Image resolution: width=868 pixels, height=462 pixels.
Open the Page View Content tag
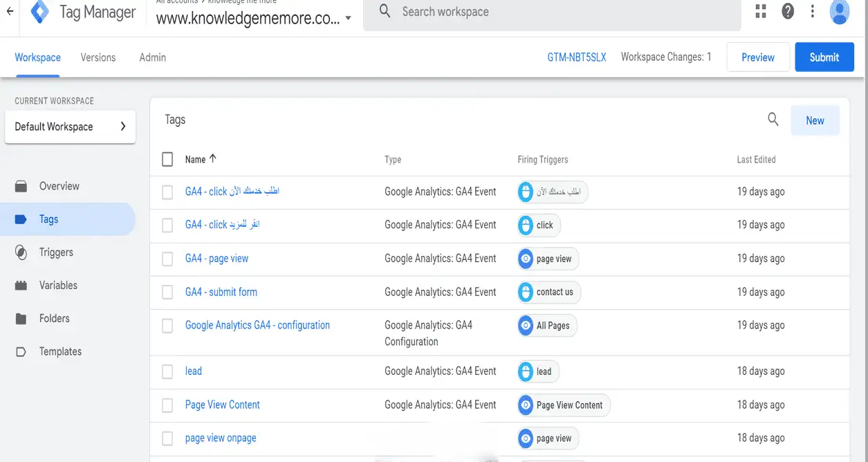(223, 405)
